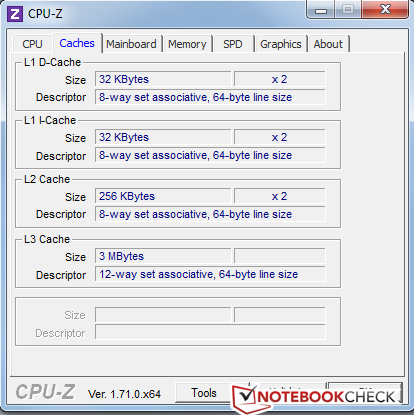Minimize the CPU-Z window
Image resolution: width=414 pixels, height=415 pixels.
pos(321,10)
